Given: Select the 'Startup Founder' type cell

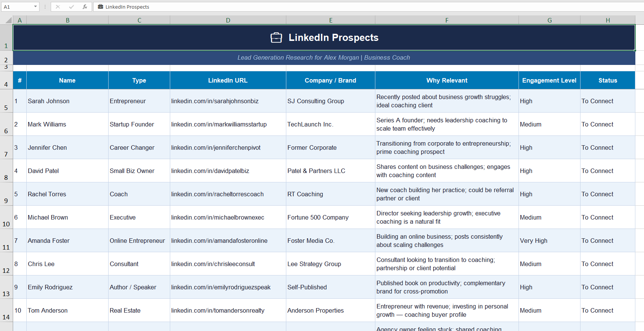Looking at the screenshot, I should [139, 124].
